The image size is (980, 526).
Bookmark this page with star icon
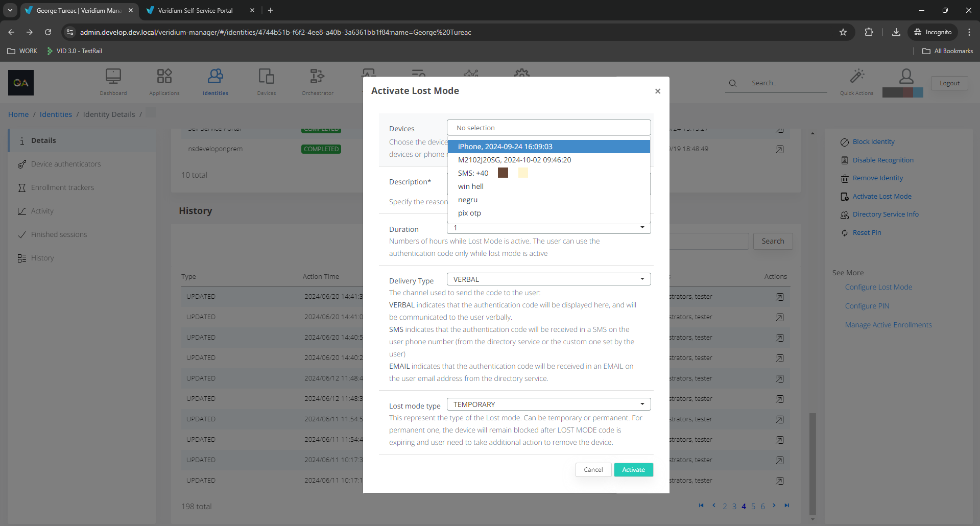coord(843,32)
